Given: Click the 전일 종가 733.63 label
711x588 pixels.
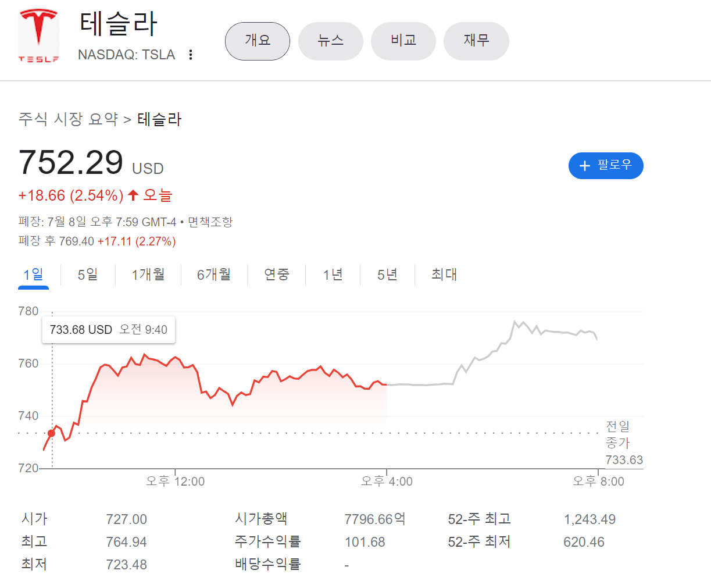Looking at the screenshot, I should (x=624, y=443).
